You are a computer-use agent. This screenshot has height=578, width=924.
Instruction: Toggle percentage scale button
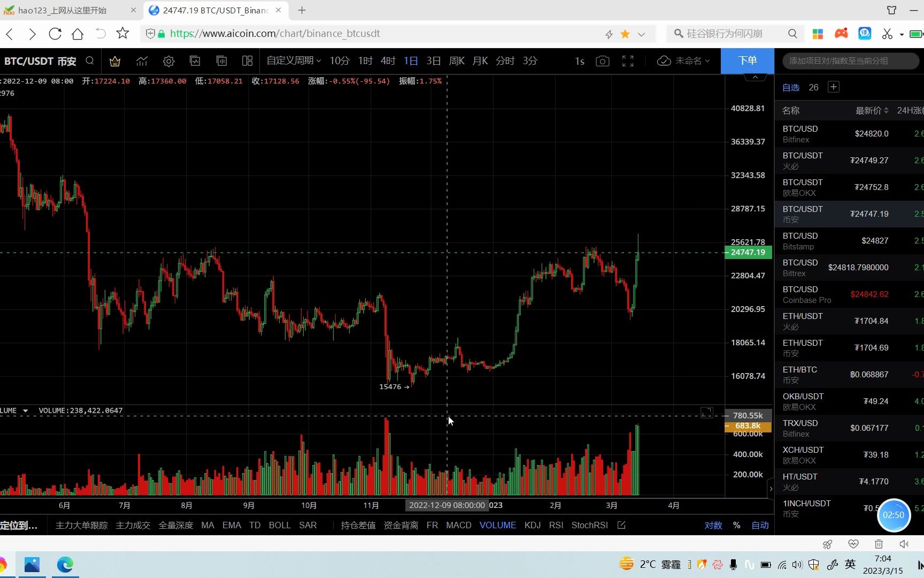[x=737, y=525]
